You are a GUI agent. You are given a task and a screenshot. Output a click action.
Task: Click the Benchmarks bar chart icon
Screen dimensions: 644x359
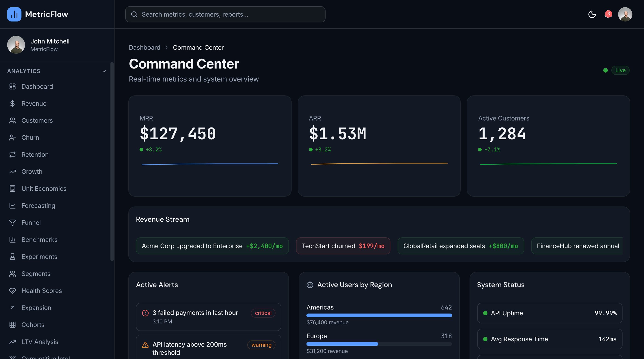coord(12,240)
